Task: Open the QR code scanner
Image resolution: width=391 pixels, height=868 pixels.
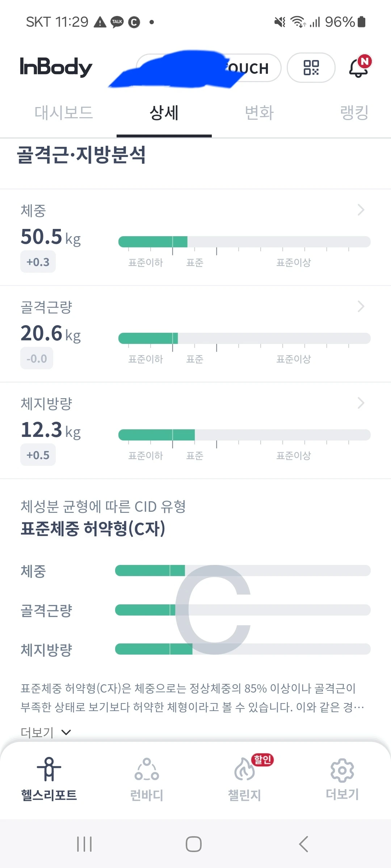Action: (311, 68)
